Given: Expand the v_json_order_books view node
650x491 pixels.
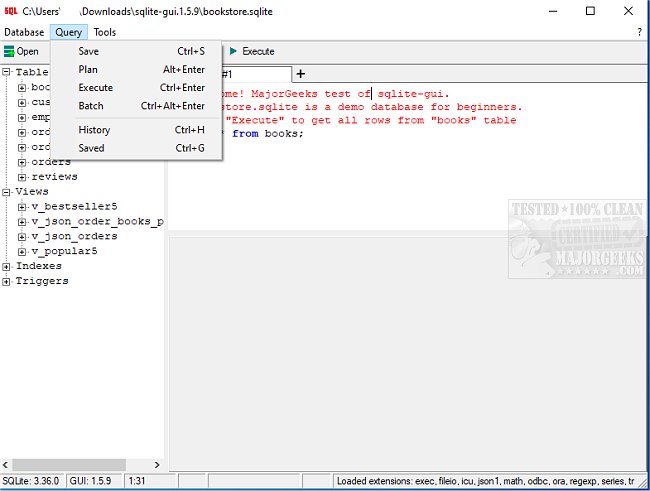Looking at the screenshot, I should [x=22, y=222].
